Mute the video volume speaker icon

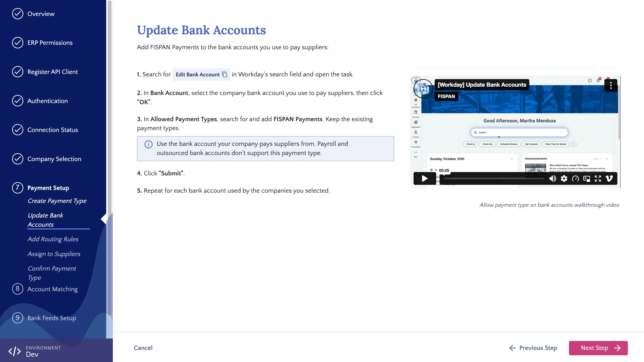[x=552, y=179]
